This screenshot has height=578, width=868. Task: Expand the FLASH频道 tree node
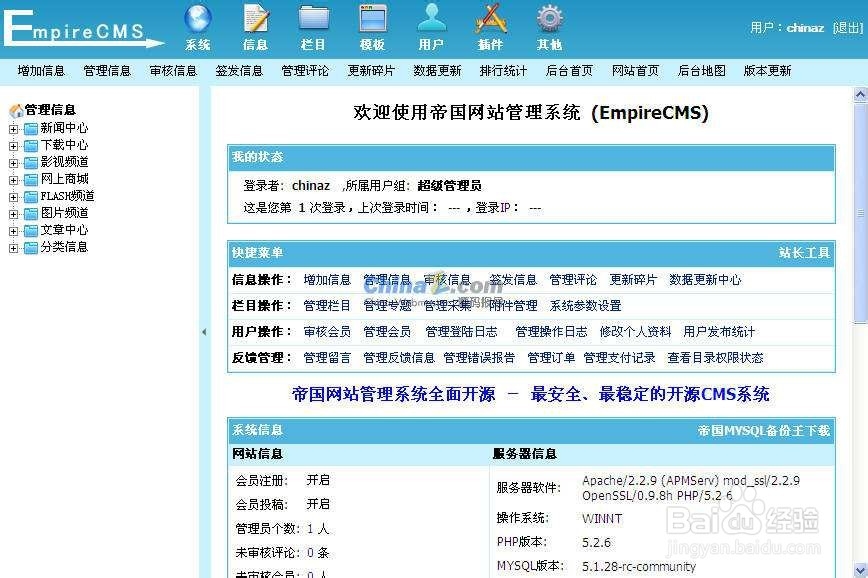pos(13,197)
